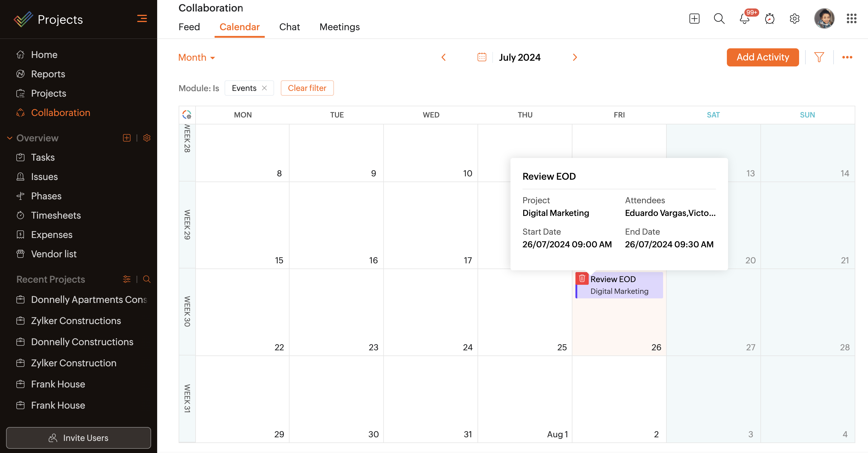Click the Add Activity button

763,57
